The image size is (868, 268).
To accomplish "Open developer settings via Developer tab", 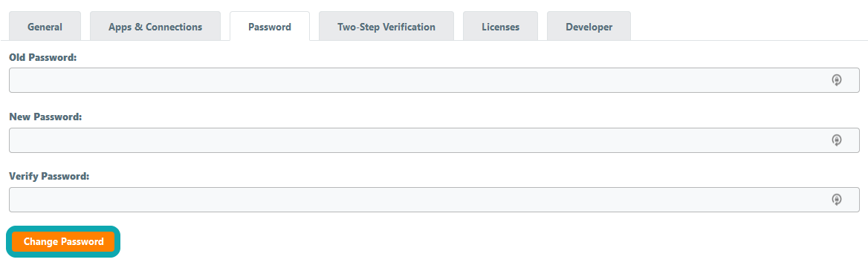I will point(589,27).
